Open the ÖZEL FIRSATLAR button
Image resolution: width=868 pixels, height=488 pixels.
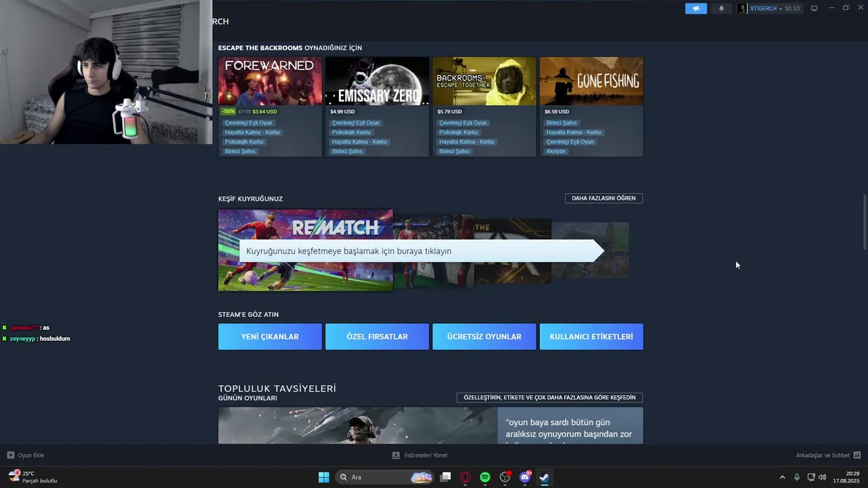(377, 336)
